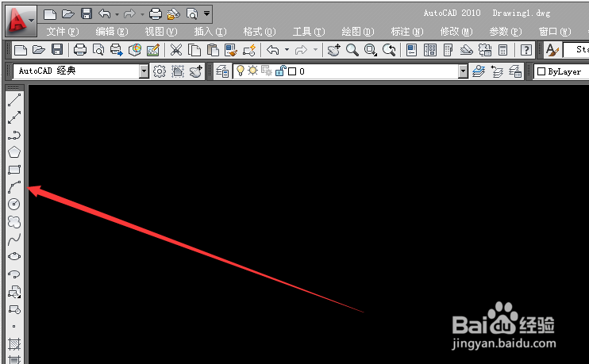This screenshot has width=589, height=364.
Task: Open undo history dropdown in Standard toolbar
Action: click(x=287, y=50)
